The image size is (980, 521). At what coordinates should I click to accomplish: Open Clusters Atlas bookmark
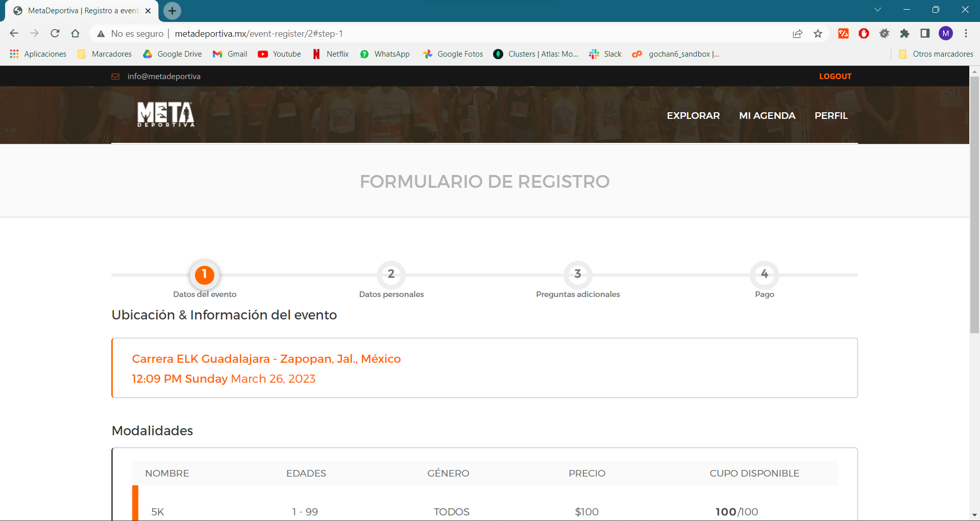536,54
